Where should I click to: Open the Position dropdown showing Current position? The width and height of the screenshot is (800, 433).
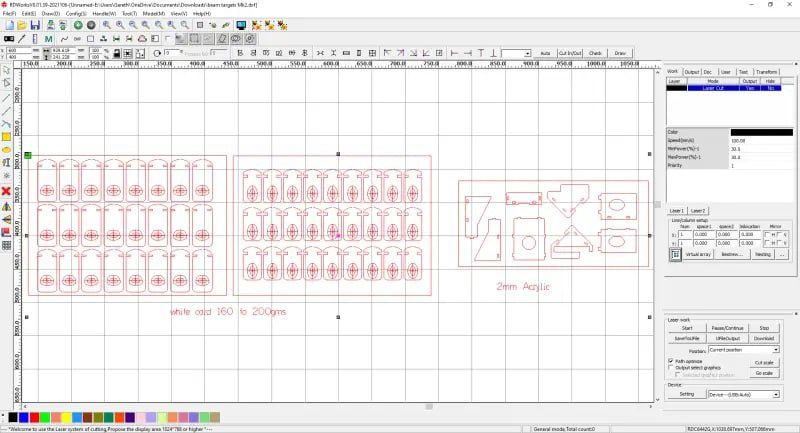(x=744, y=350)
